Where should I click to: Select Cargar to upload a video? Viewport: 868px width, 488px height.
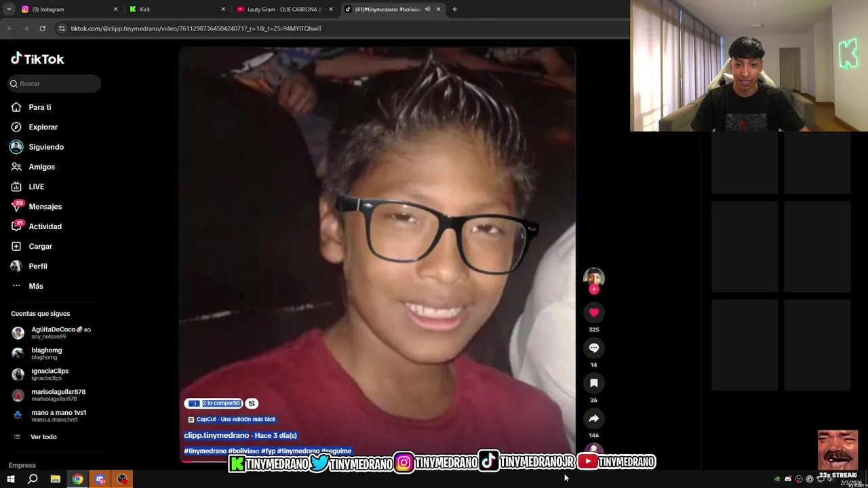[x=40, y=246]
